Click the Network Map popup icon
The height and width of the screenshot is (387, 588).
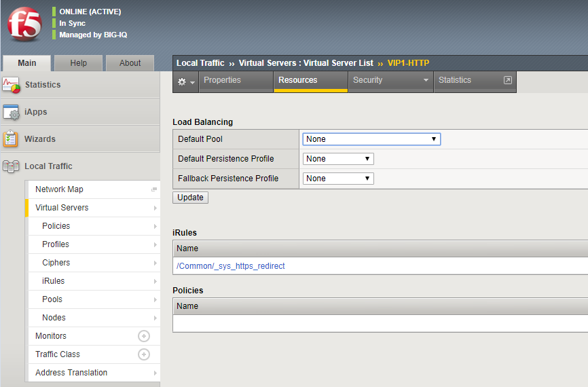[153, 189]
